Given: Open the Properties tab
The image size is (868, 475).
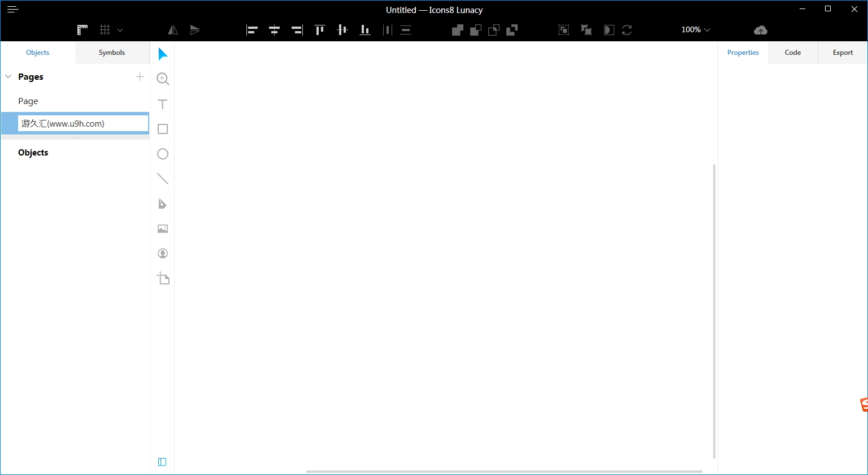Looking at the screenshot, I should coord(743,53).
